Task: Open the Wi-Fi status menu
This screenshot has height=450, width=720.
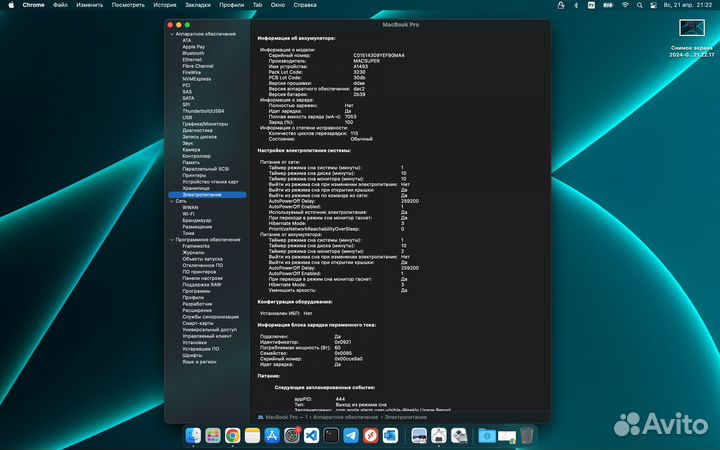Action: (x=625, y=5)
